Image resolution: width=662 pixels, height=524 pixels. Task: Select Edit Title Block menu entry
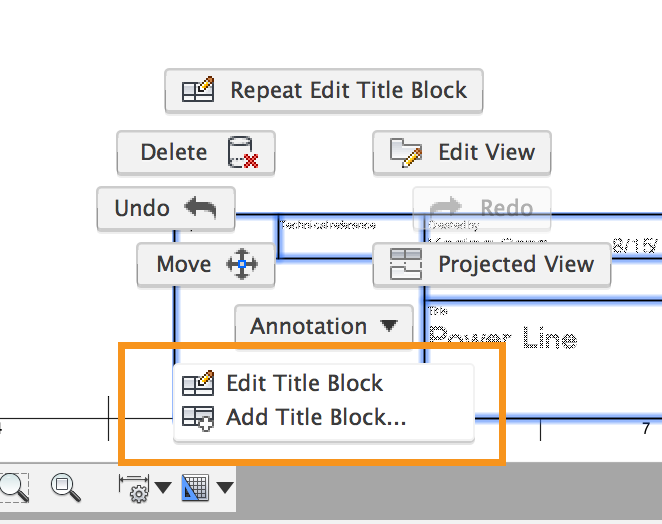pos(304,383)
